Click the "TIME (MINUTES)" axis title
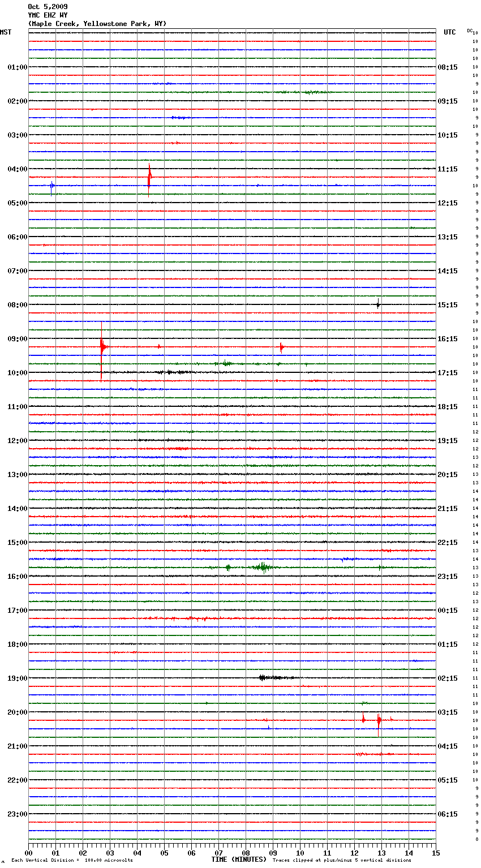481x868 pixels. (238, 860)
